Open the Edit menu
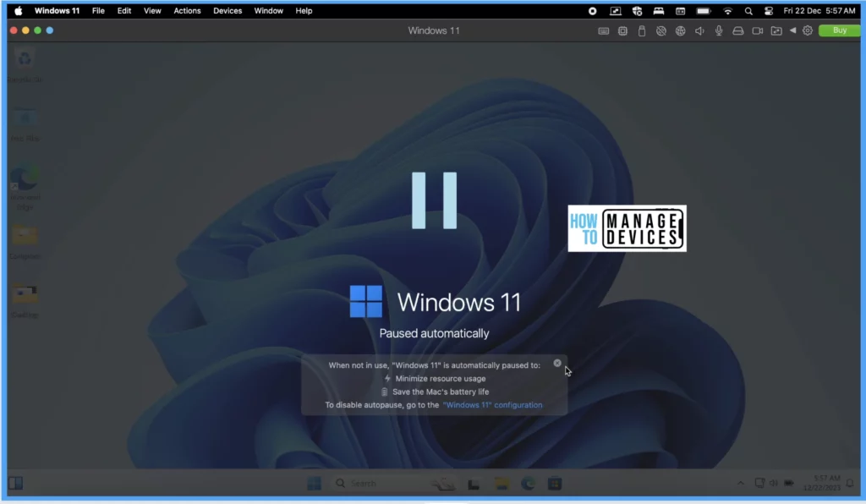866x504 pixels. pos(123,10)
